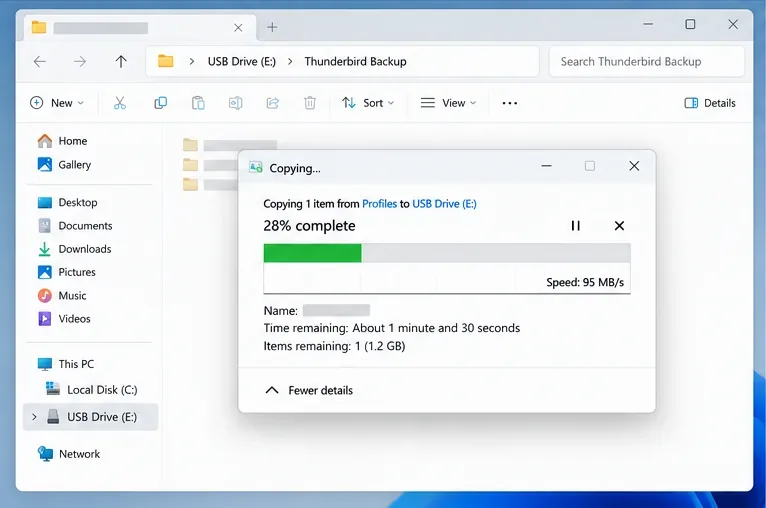Open the View dropdown
Screen dimensions: 766x508
point(448,103)
